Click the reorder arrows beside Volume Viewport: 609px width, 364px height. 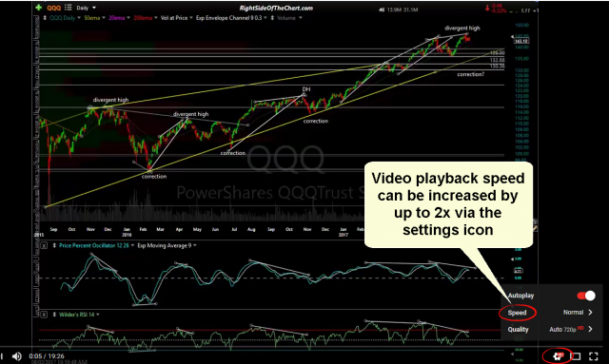click(272, 18)
